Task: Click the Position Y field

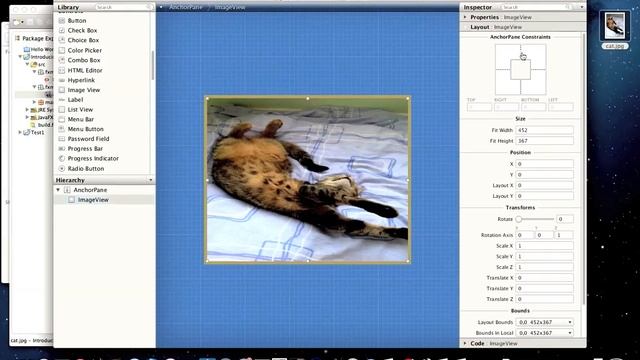Action: pyautogui.click(x=544, y=174)
